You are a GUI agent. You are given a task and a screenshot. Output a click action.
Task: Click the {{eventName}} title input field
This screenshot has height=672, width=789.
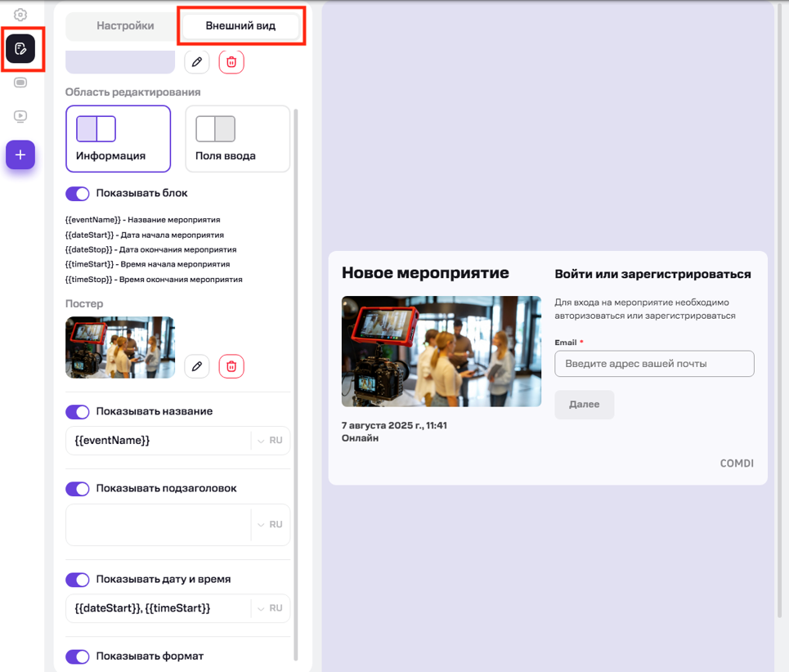(x=177, y=441)
